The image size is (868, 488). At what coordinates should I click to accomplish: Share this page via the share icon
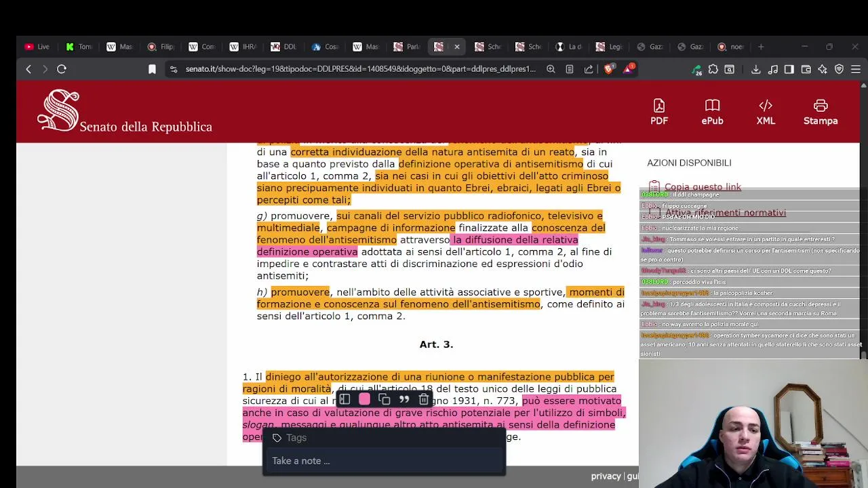(x=589, y=68)
